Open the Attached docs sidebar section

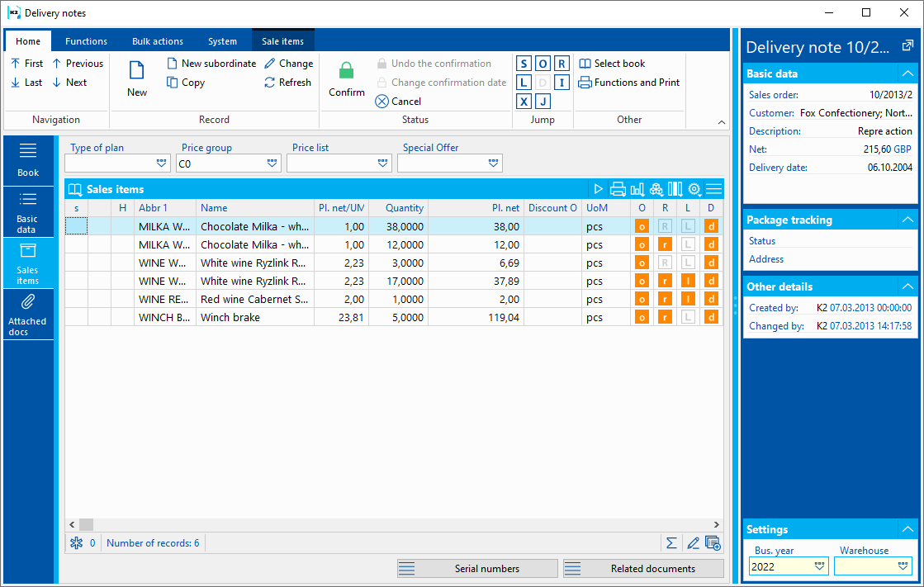coord(28,314)
